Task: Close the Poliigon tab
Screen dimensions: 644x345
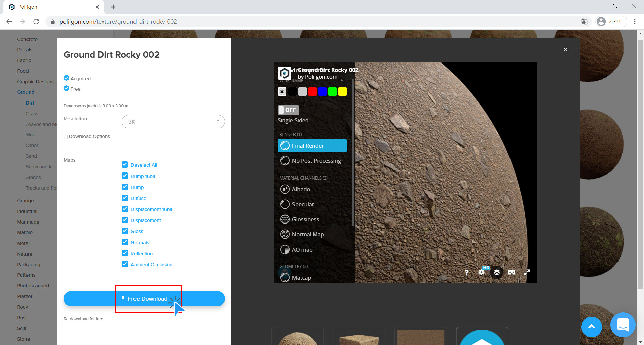Action: (97, 7)
